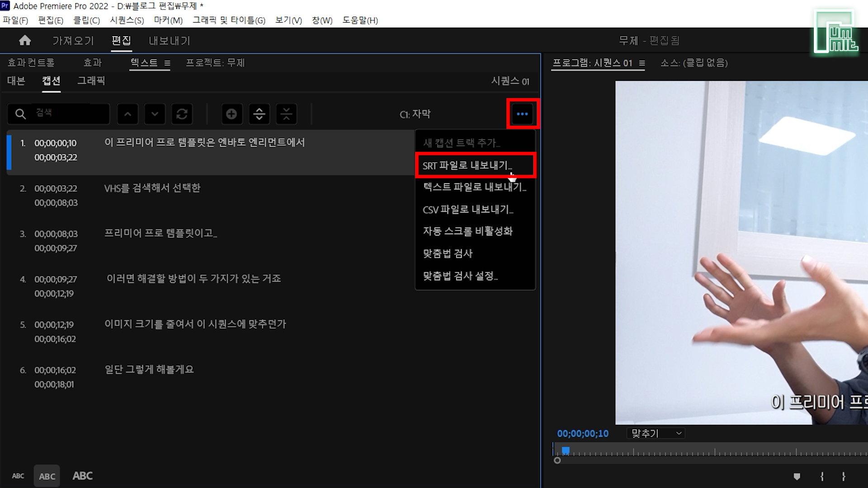The height and width of the screenshot is (488, 868).
Task: Click the replace refresh icon
Action: 182,114
